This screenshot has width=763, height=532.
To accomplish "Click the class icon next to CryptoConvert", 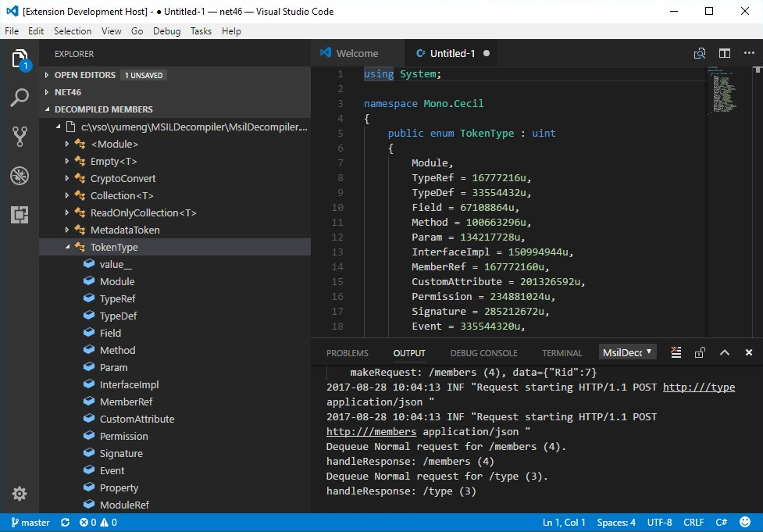I will (80, 178).
